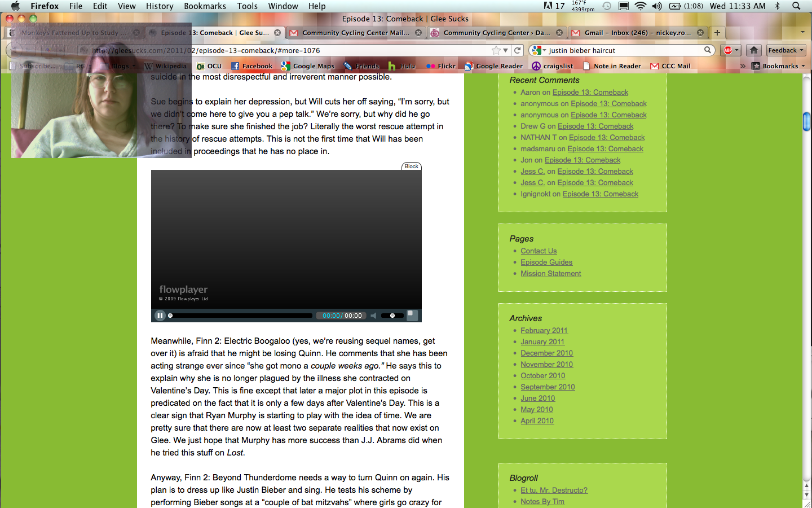The height and width of the screenshot is (508, 812).
Task: Click the Block button above the video
Action: tap(411, 166)
